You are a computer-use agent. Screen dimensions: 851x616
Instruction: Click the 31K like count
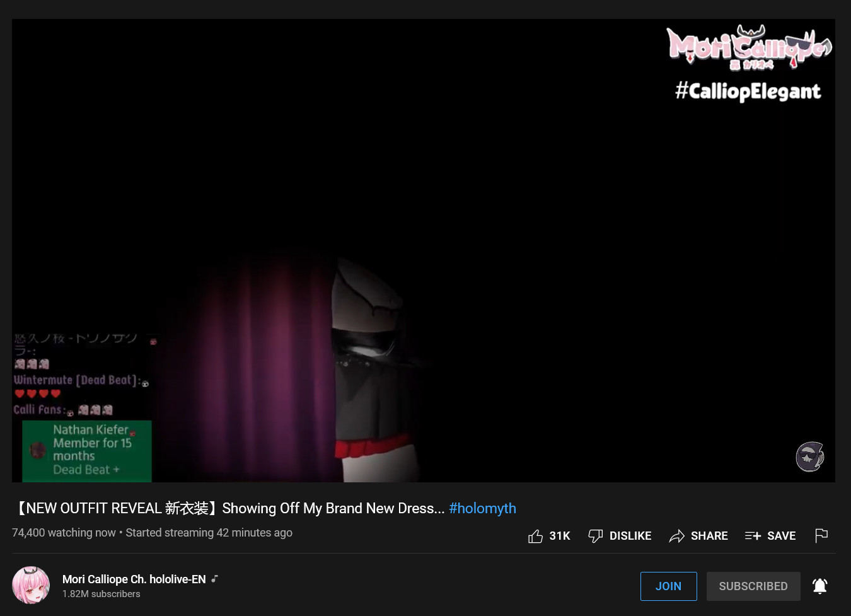560,536
